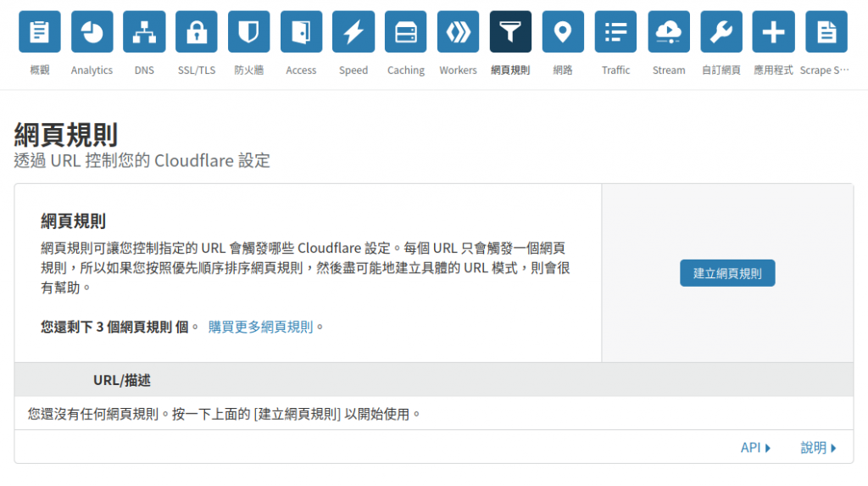Image resolution: width=868 pixels, height=486 pixels.
Task: Go to the DNS section icon
Action: 144,31
